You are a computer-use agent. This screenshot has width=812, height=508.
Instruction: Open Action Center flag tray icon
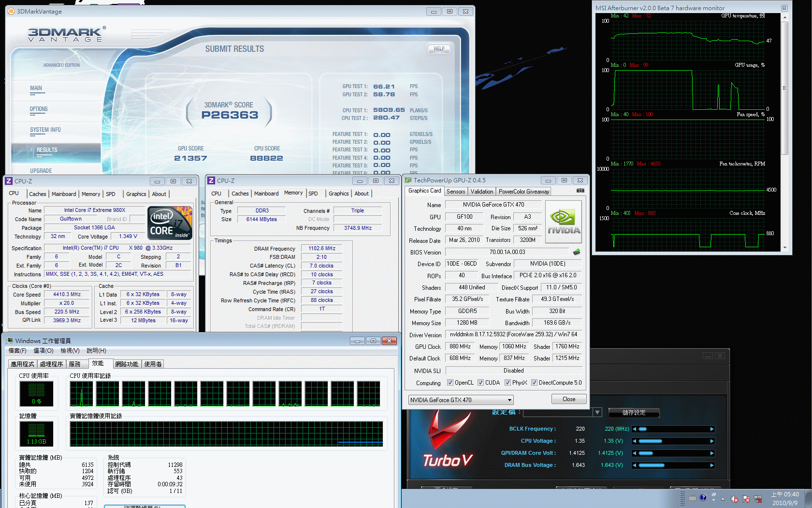coord(746,499)
